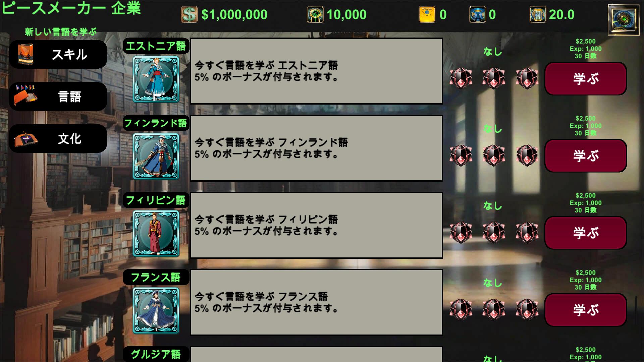Select the Filipino language character portrait
This screenshot has height=362, width=644.
point(156,233)
